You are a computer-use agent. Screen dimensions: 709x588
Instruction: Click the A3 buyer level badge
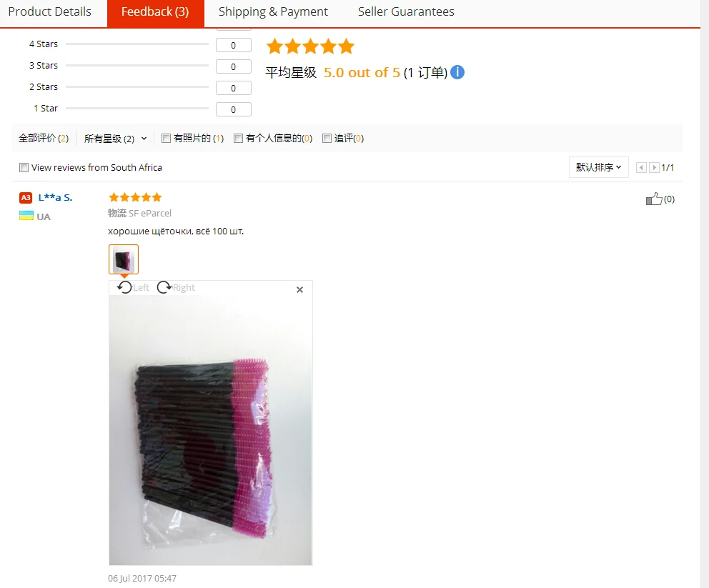26,197
